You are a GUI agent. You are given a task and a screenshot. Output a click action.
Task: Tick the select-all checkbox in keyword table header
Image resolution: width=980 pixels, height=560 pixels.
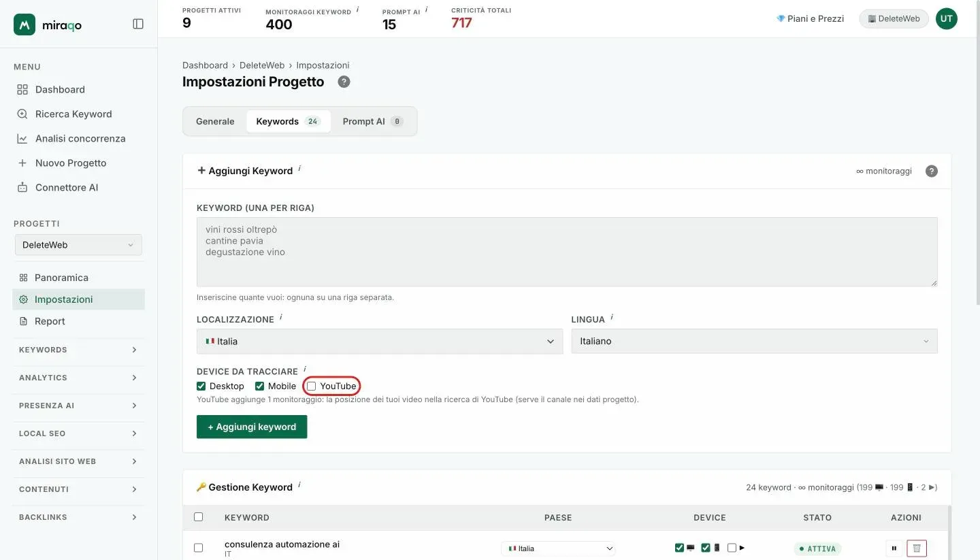pos(199,517)
